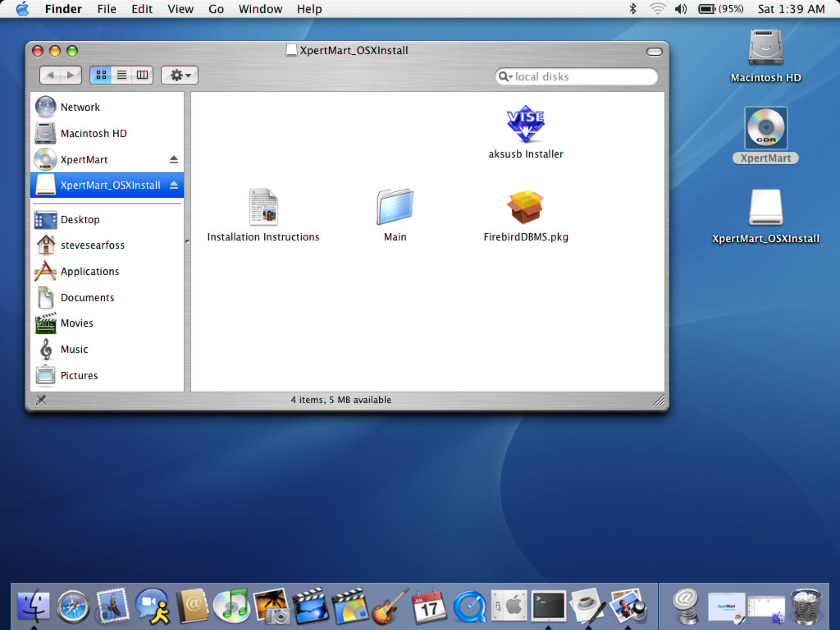Click the Macintosh HD desktop drive icon

765,48
